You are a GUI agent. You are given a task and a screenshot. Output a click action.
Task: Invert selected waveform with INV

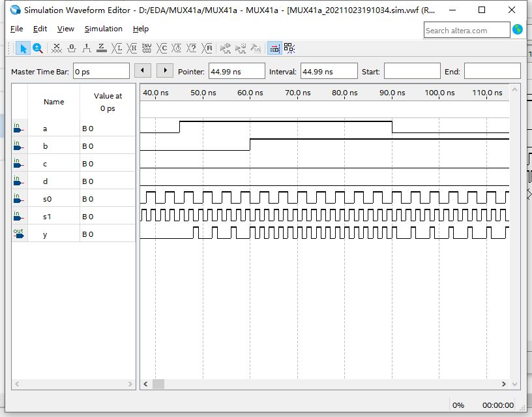147,48
